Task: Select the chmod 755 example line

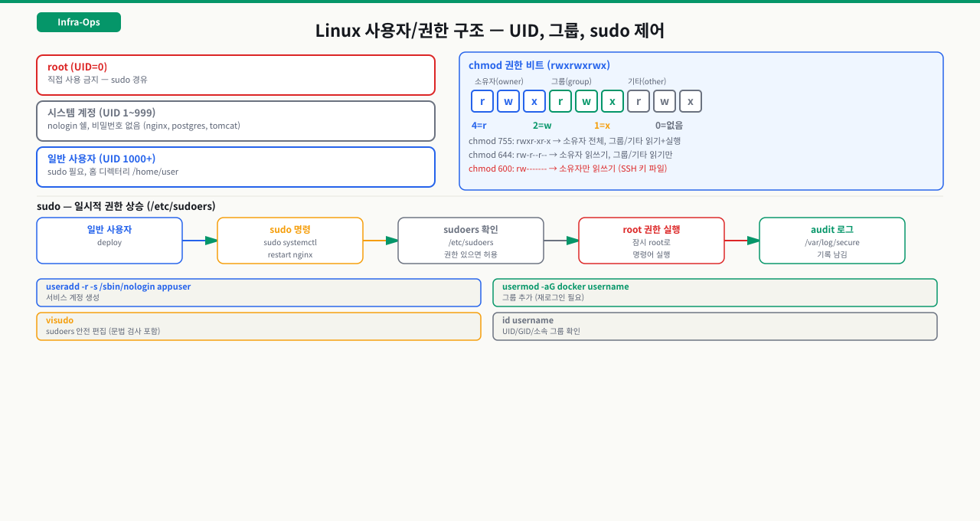Action: [574, 141]
